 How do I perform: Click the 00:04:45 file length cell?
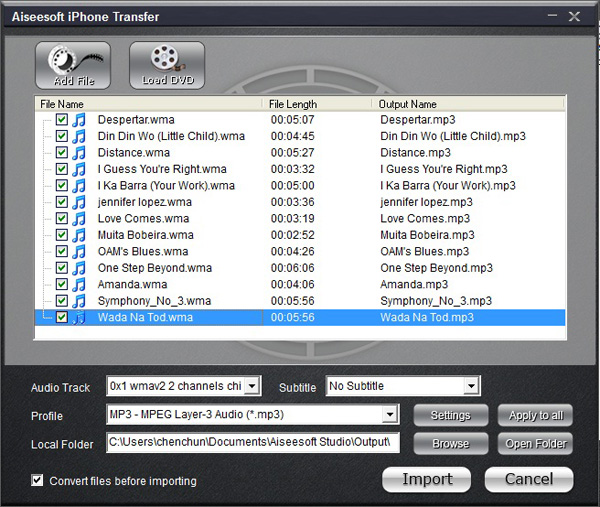click(x=293, y=136)
